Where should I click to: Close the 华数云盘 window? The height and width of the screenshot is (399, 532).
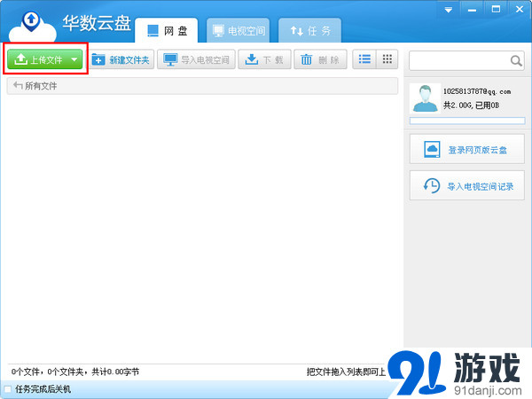[x=520, y=10]
